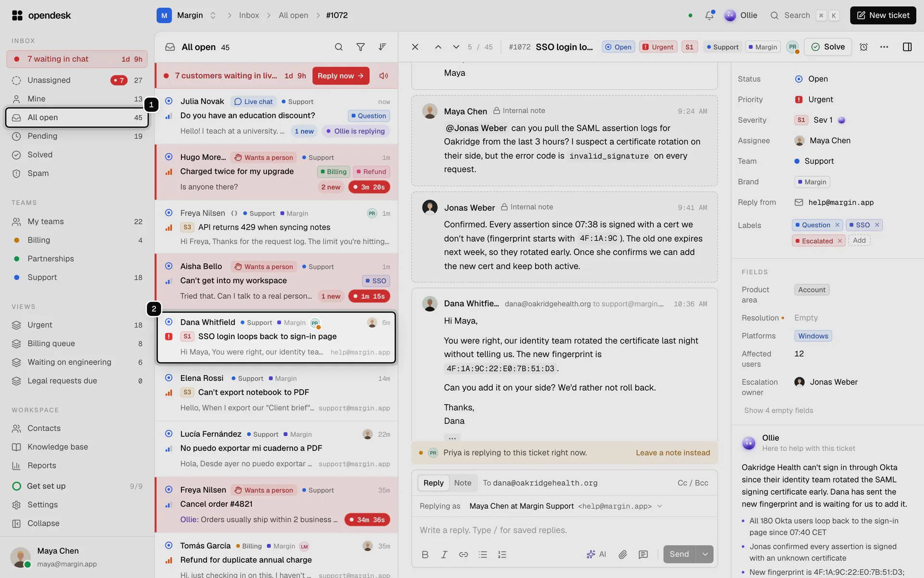Open sort order for ticket list
Image resolution: width=924 pixels, height=578 pixels.
(382, 47)
